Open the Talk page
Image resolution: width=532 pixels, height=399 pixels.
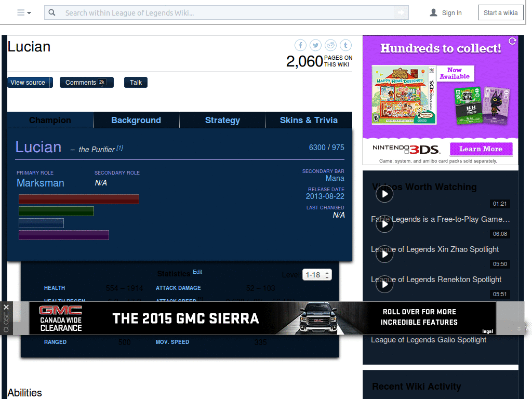click(136, 83)
